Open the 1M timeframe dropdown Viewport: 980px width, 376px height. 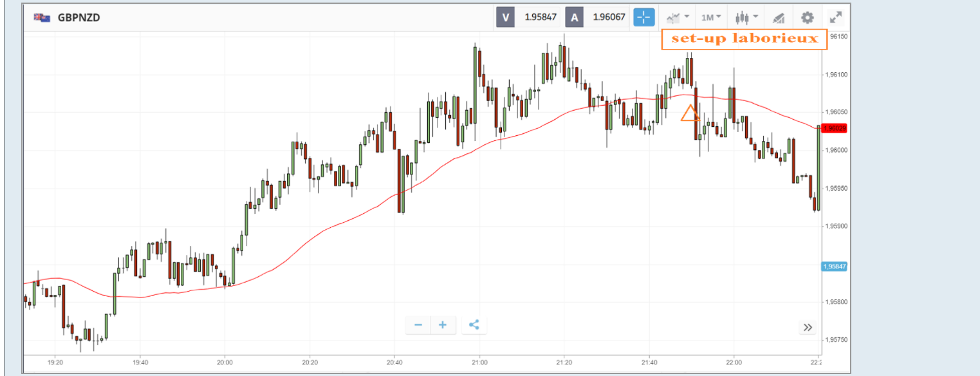point(711,17)
